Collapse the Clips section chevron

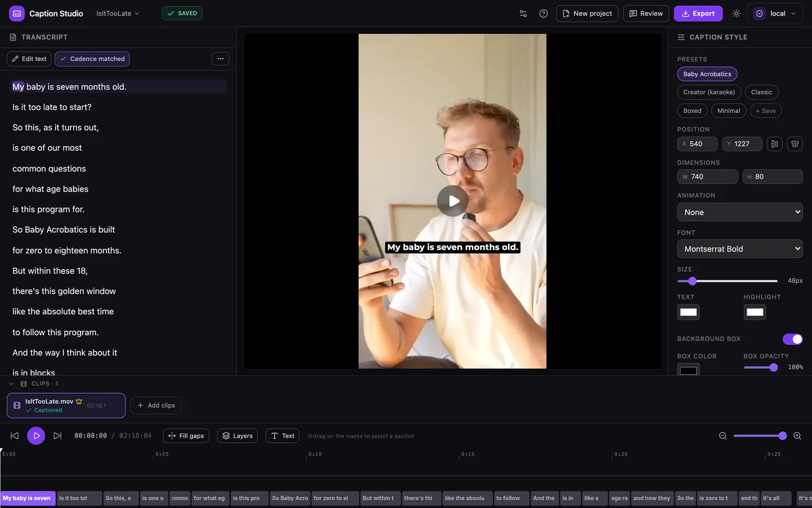11,384
